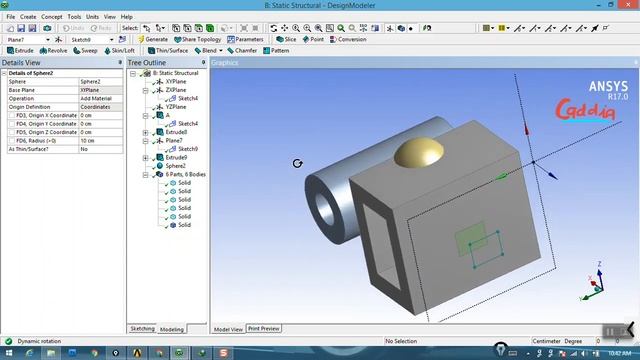
Task: Click the New Sketch icon beside Sketch9
Action: [122, 40]
